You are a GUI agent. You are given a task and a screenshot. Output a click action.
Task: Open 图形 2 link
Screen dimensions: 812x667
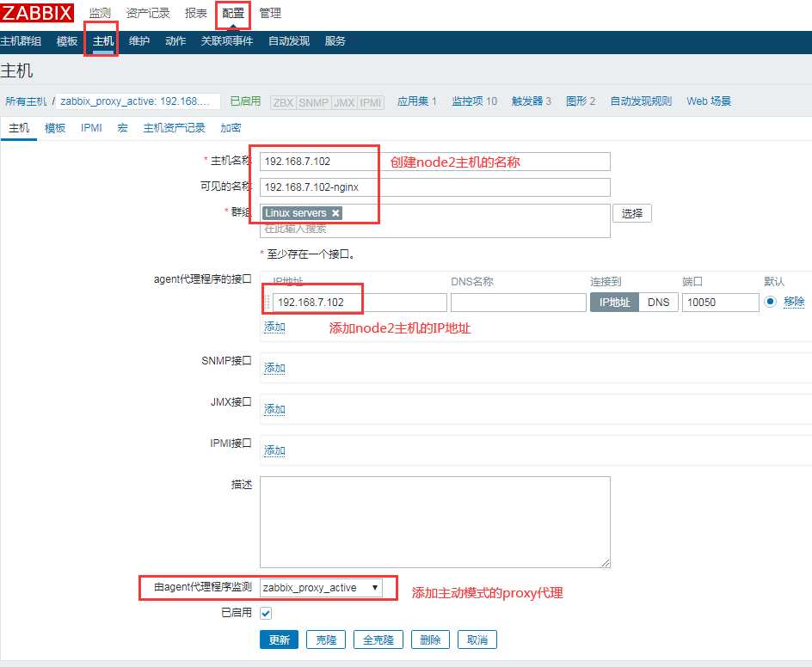[581, 101]
